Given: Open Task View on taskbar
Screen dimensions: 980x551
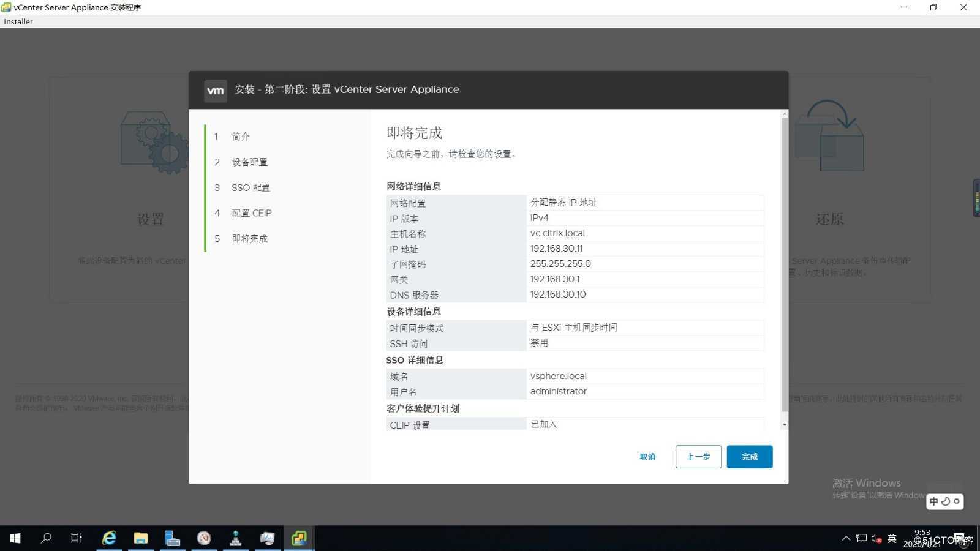Looking at the screenshot, I should (77, 538).
